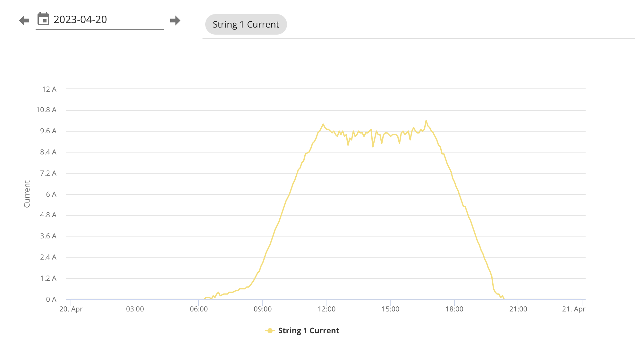Click the 9.6 A y-axis label
The image size is (635, 364).
point(48,131)
